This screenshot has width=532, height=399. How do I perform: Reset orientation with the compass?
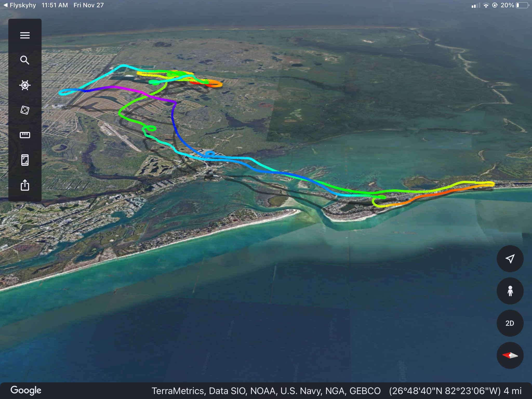click(510, 355)
